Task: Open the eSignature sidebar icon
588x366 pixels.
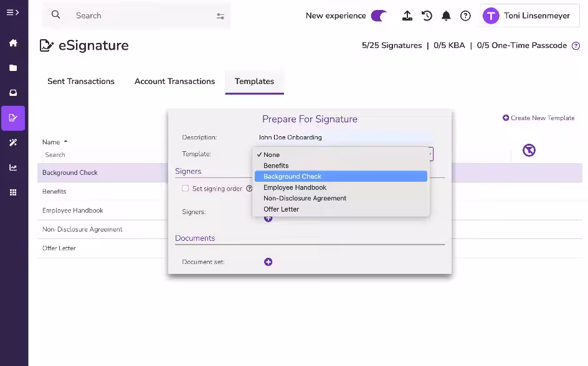Action: point(13,118)
